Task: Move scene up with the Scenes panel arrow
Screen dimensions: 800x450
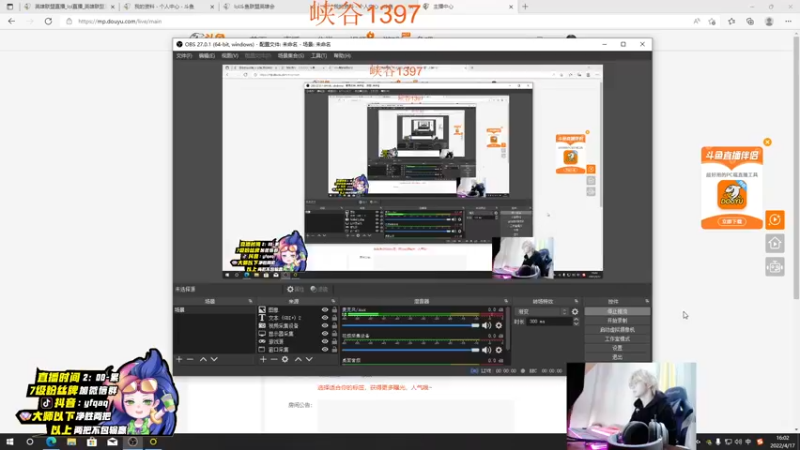Action: click(x=203, y=359)
